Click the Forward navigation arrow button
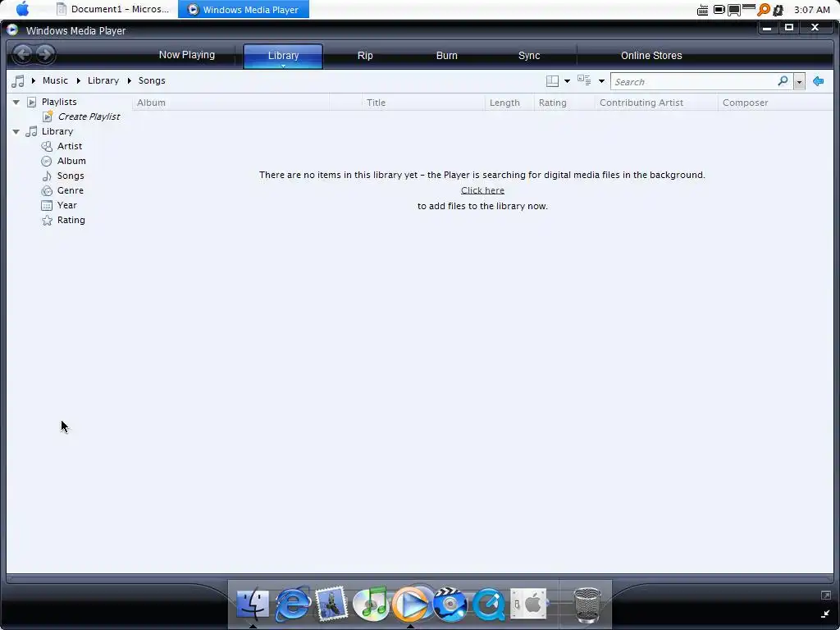Viewport: 840px width, 630px height. (x=46, y=53)
